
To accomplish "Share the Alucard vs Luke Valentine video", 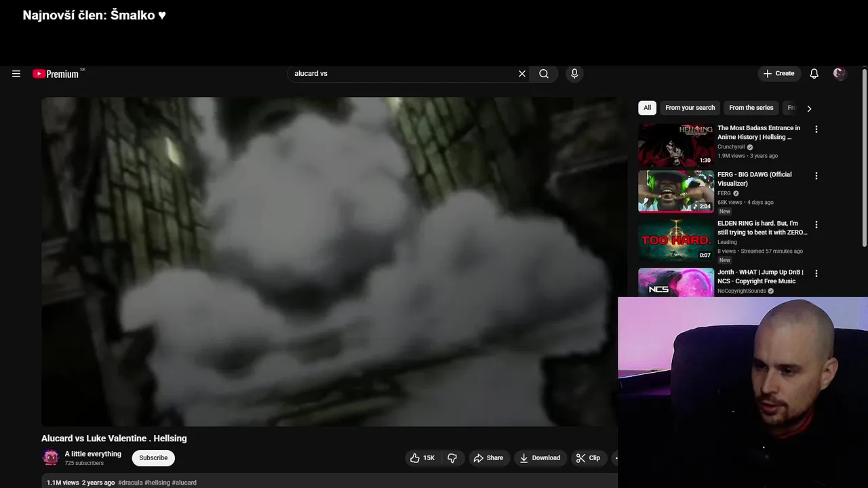I will [x=488, y=458].
